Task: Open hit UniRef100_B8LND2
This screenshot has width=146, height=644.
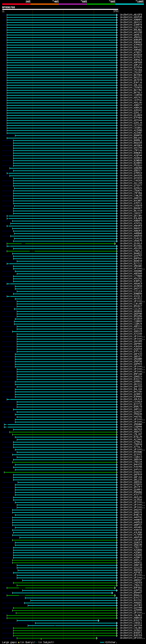Action: click(x=131, y=30)
